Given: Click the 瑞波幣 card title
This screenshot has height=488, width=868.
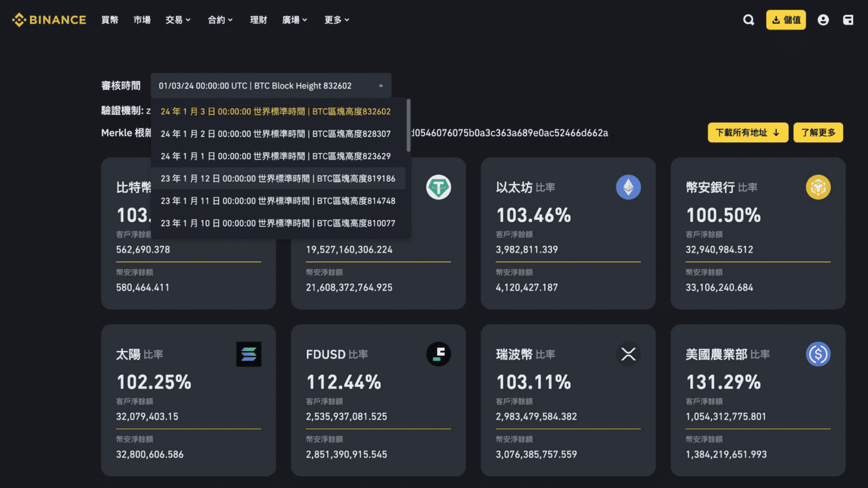Looking at the screenshot, I should click(x=514, y=354).
